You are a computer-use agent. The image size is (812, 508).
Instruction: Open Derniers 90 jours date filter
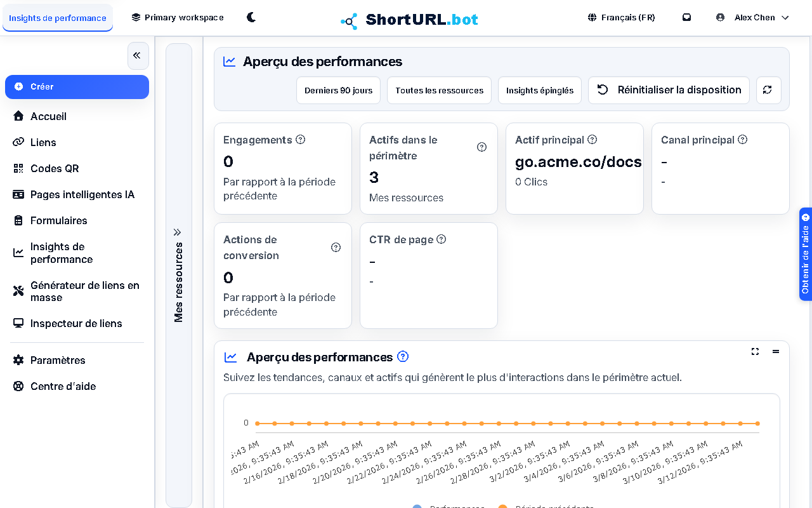click(338, 90)
